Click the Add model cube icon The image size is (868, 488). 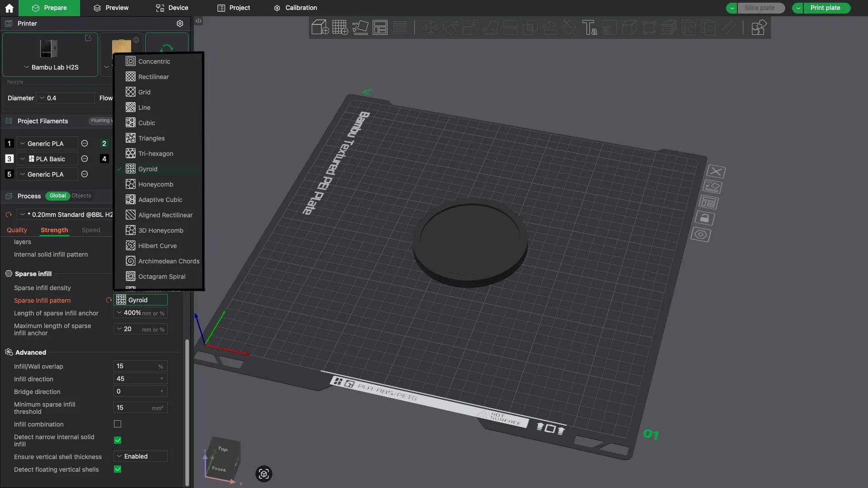[320, 28]
